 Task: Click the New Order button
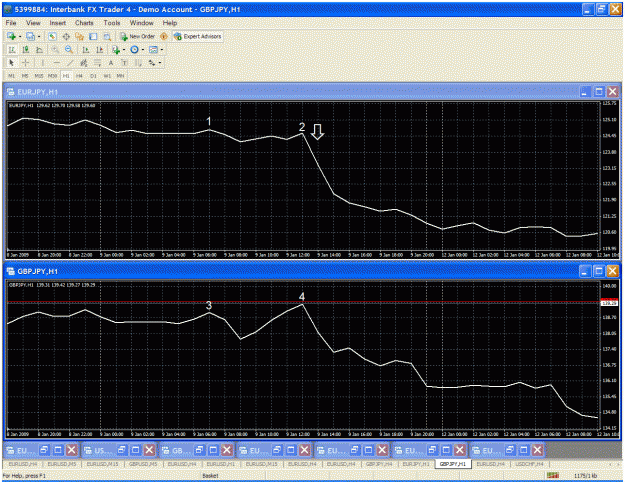tap(138, 36)
